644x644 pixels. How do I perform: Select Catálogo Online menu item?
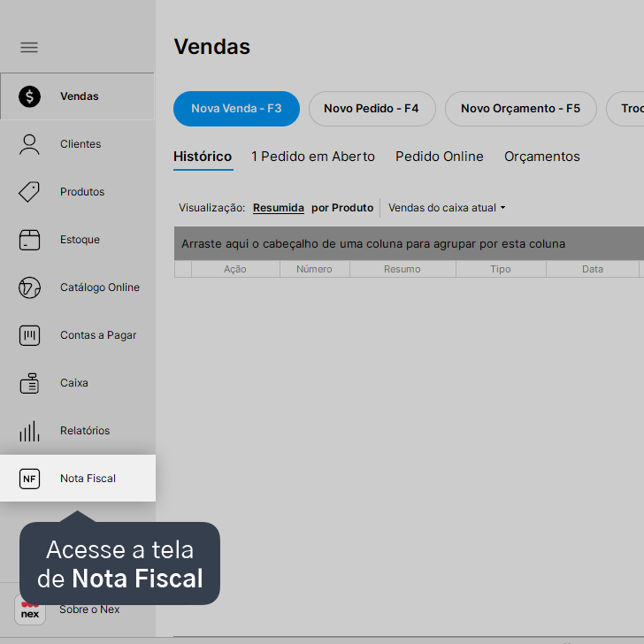click(x=77, y=287)
